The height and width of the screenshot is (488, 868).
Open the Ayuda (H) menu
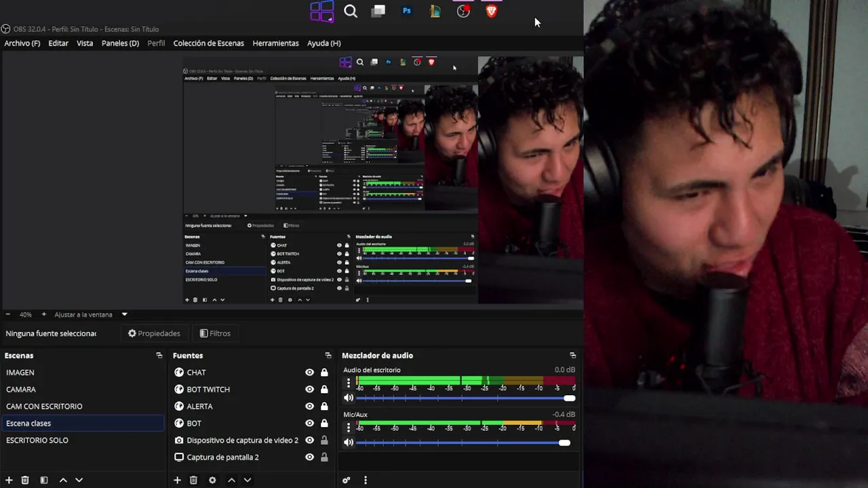coord(324,43)
